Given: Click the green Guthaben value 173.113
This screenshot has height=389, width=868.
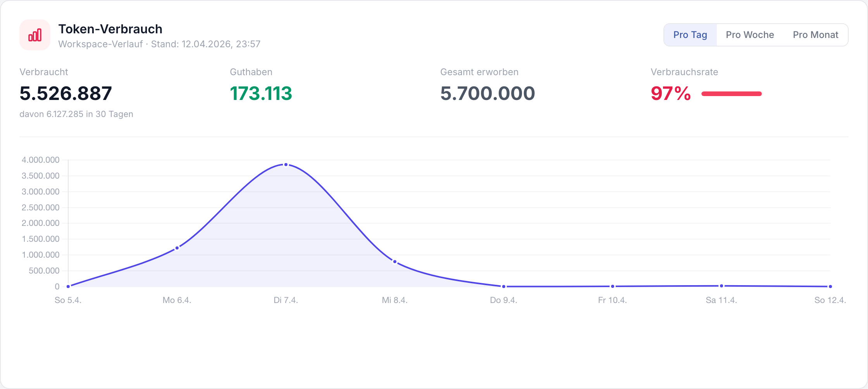Looking at the screenshot, I should click(261, 93).
